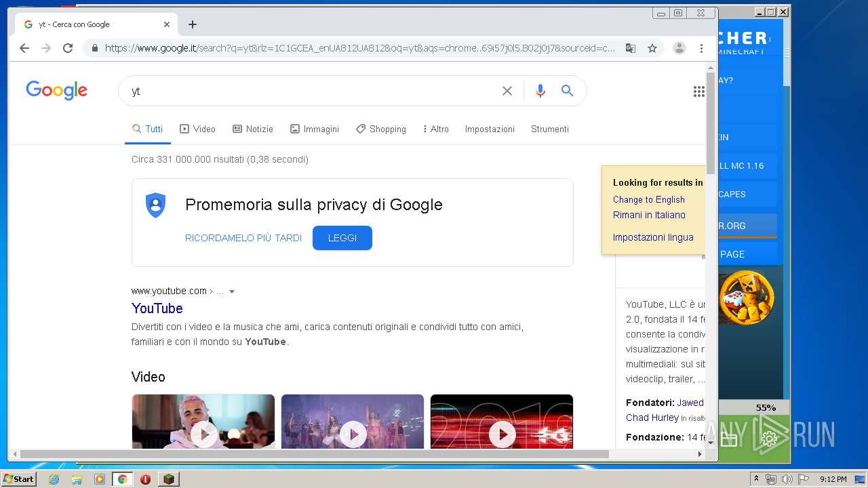The height and width of the screenshot is (488, 868).
Task: Open the site lock icon in address bar
Action: 94,48
